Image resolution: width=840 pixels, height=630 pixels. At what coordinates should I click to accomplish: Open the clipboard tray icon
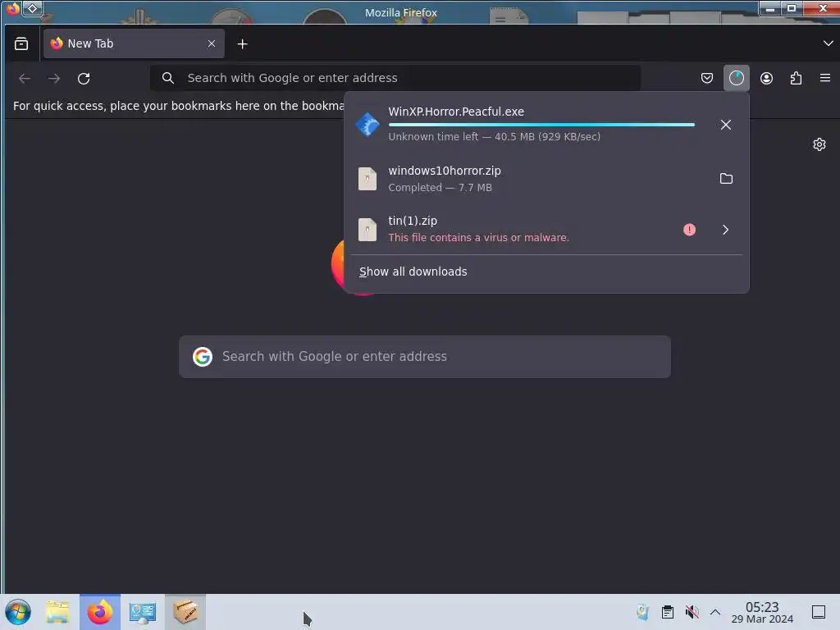668,612
